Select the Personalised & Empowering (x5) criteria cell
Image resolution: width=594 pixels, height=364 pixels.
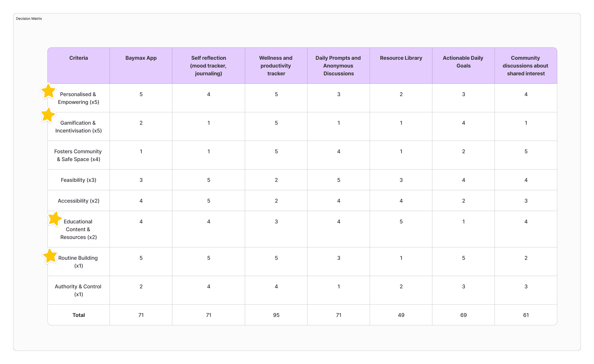coord(79,98)
